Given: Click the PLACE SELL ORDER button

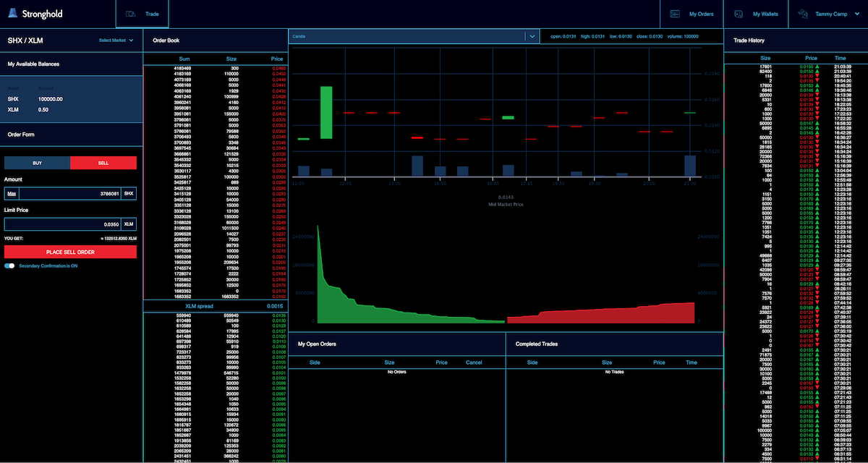Looking at the screenshot, I should click(x=70, y=252).
